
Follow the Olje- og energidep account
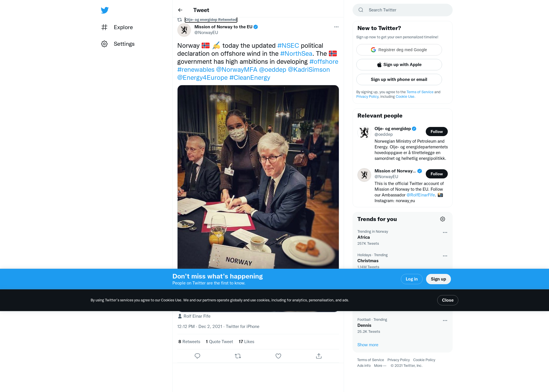point(437,132)
